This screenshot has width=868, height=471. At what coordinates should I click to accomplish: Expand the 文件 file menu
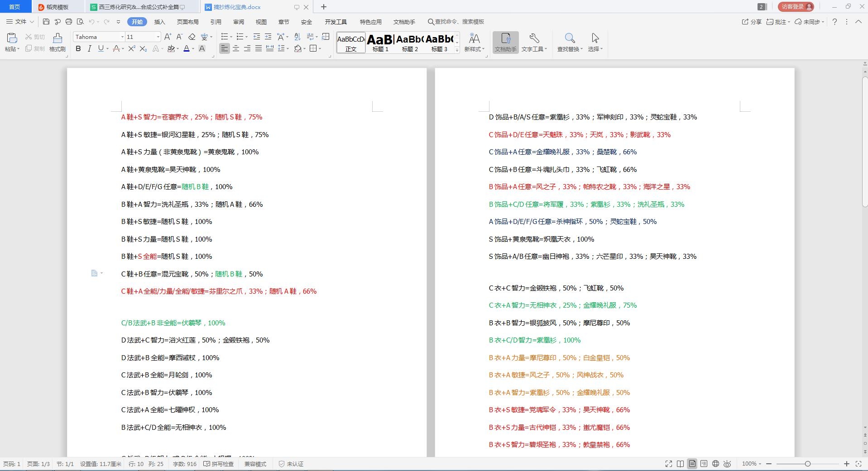click(20, 22)
